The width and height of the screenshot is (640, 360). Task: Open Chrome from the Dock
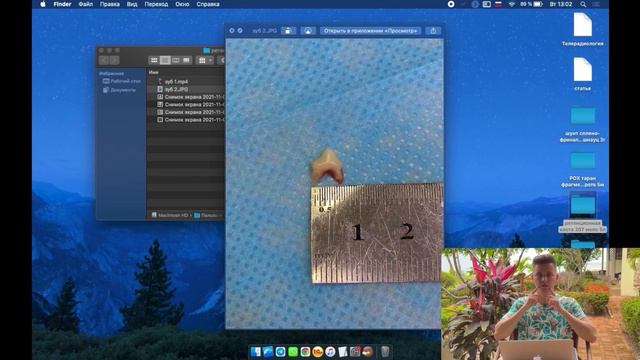pyautogui.click(x=305, y=351)
